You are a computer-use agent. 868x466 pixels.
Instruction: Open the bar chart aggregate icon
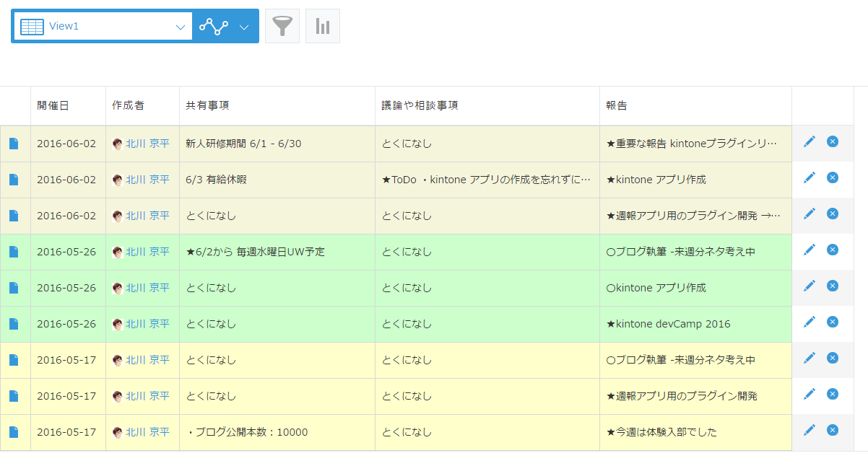pos(323,27)
